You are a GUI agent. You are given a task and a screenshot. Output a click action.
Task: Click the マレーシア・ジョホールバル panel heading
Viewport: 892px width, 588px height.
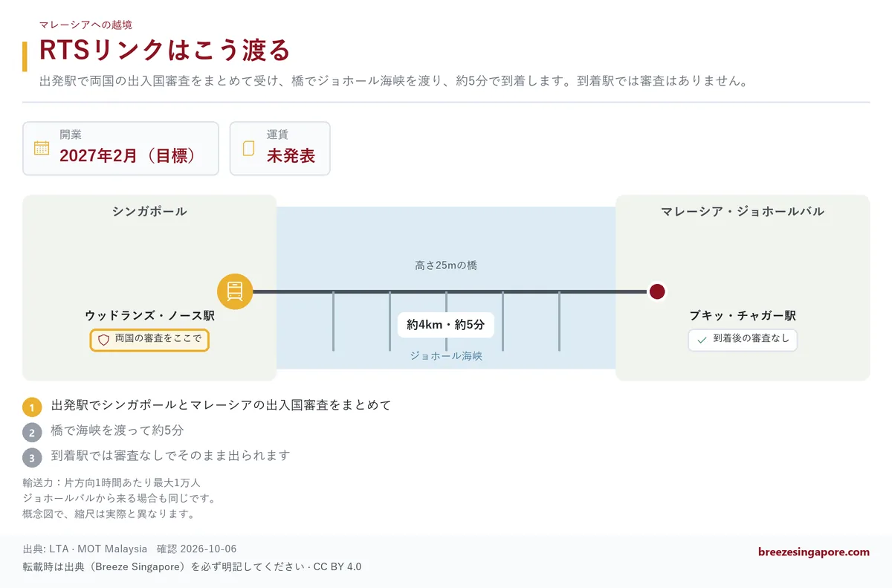tap(743, 212)
